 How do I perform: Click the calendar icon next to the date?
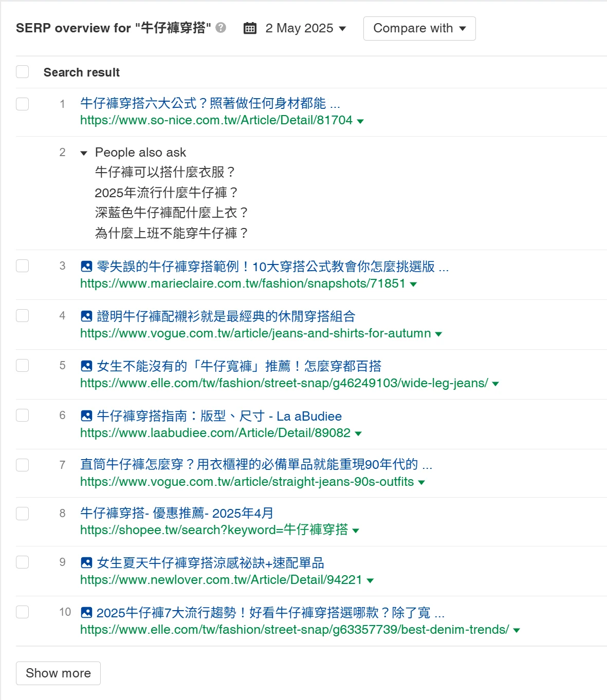pos(250,28)
